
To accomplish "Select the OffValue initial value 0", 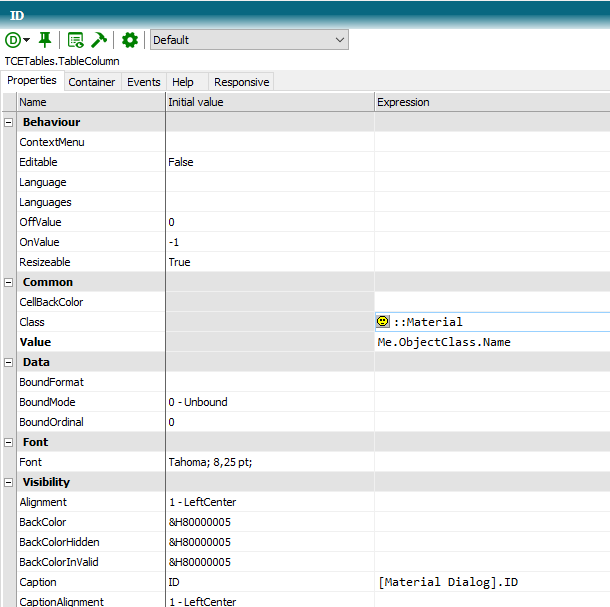I will [270, 222].
